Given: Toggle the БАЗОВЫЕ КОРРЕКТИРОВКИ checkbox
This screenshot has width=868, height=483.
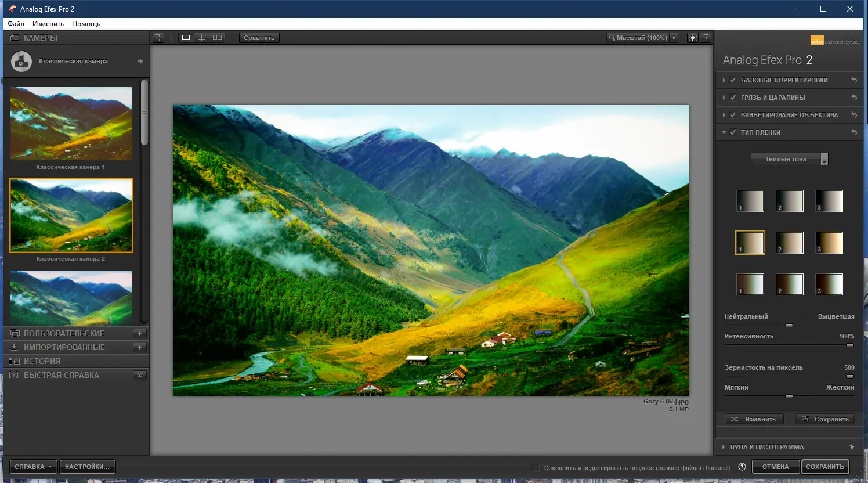Looking at the screenshot, I should [733, 80].
